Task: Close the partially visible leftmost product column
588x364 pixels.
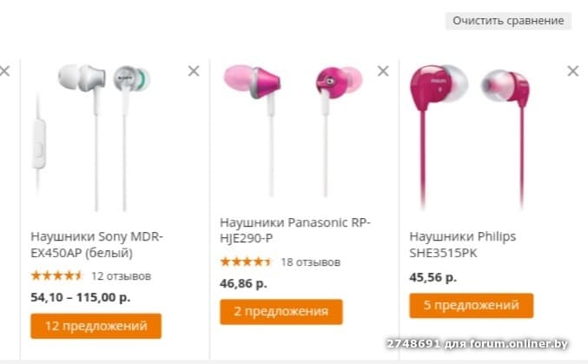Action: (5, 71)
